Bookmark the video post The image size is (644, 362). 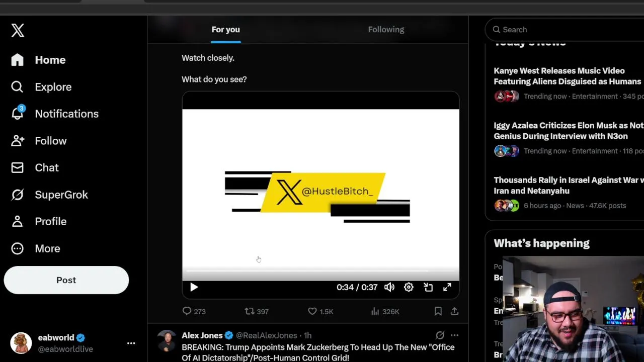click(438, 311)
